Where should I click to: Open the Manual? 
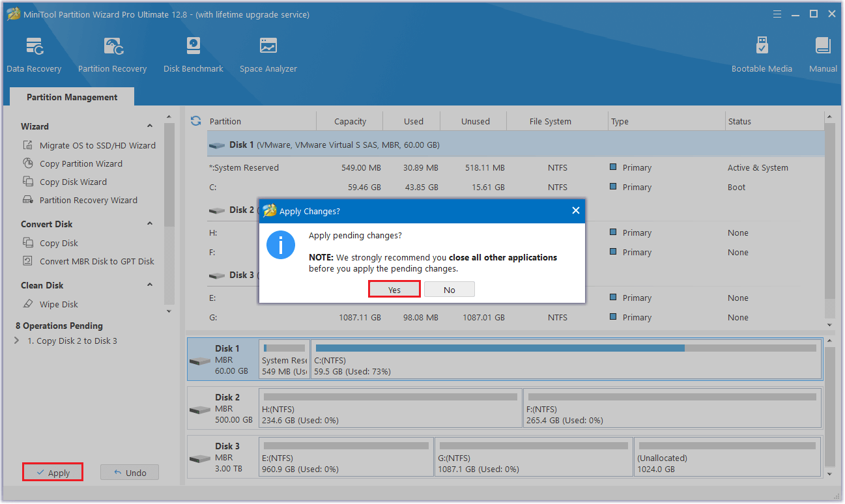click(x=822, y=53)
